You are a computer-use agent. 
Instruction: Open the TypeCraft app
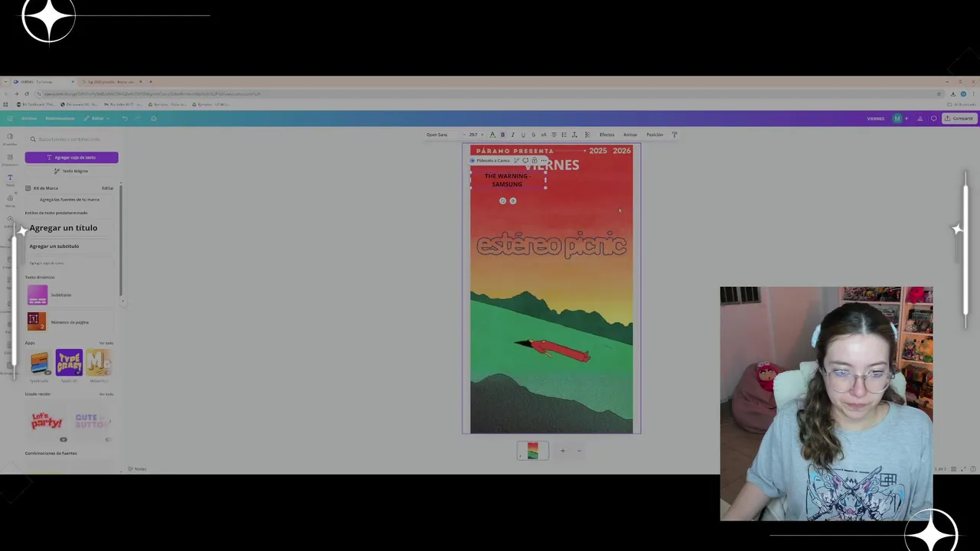[x=69, y=362]
